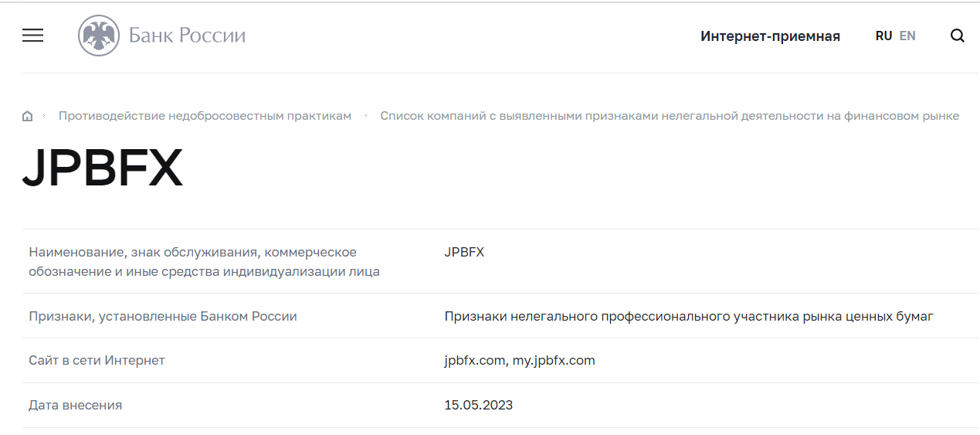Click the 'Банк России' logo text

click(187, 36)
